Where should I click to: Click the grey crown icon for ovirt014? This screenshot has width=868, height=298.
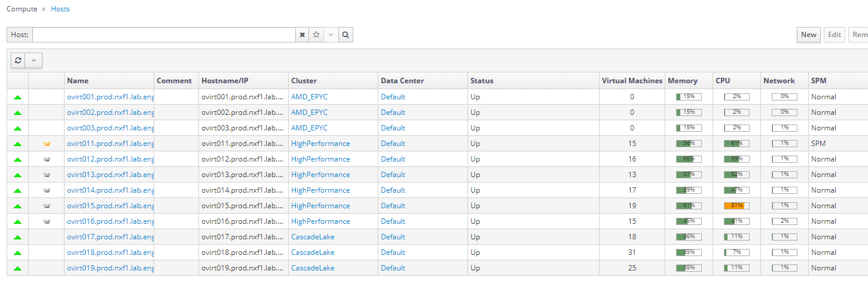pos(47,190)
